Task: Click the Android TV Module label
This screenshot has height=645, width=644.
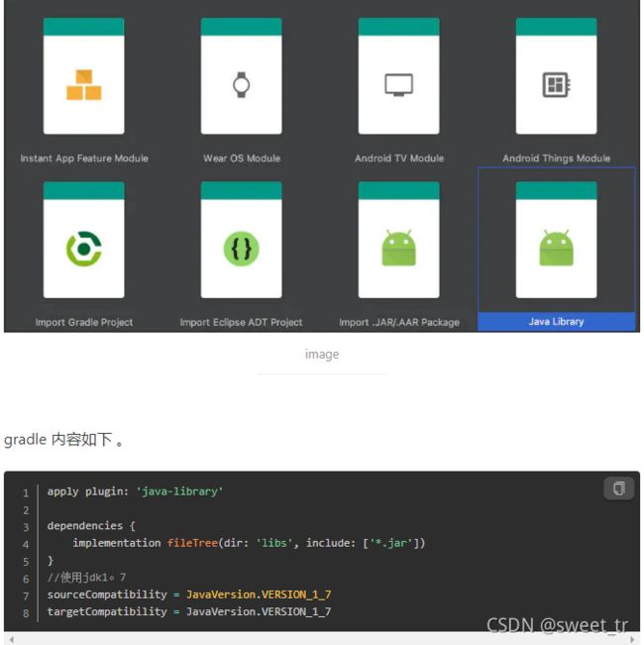Action: coord(399,159)
